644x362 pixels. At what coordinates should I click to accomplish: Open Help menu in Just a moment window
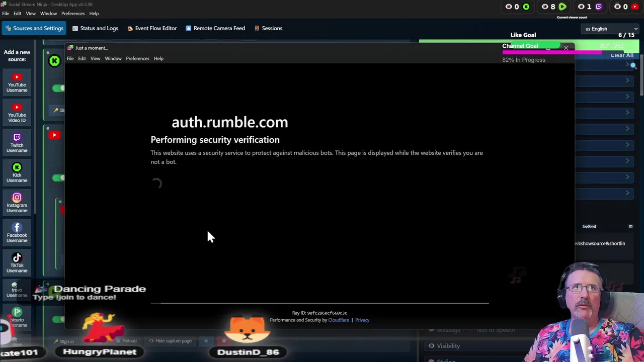point(158,58)
